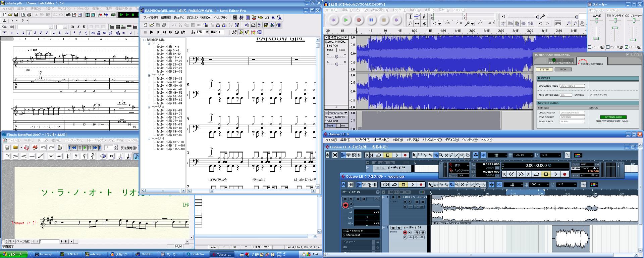Open the プロジェクト(P) menu in Cubase
Viewport: 644px width, 258px height.
[362, 140]
